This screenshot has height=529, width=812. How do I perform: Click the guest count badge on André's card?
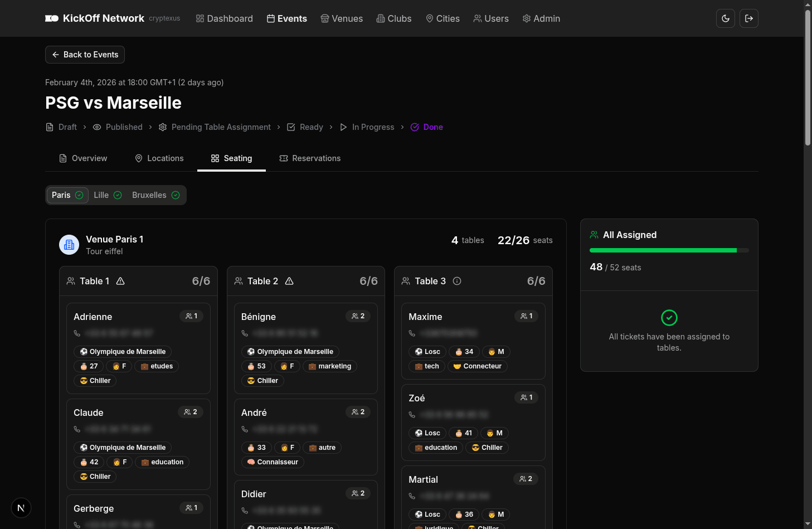tap(358, 412)
